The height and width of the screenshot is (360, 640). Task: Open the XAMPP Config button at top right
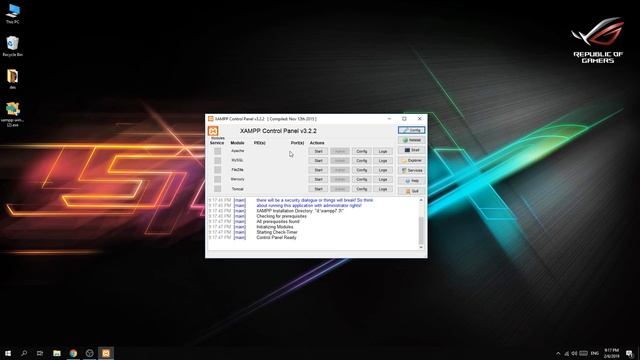coord(411,130)
